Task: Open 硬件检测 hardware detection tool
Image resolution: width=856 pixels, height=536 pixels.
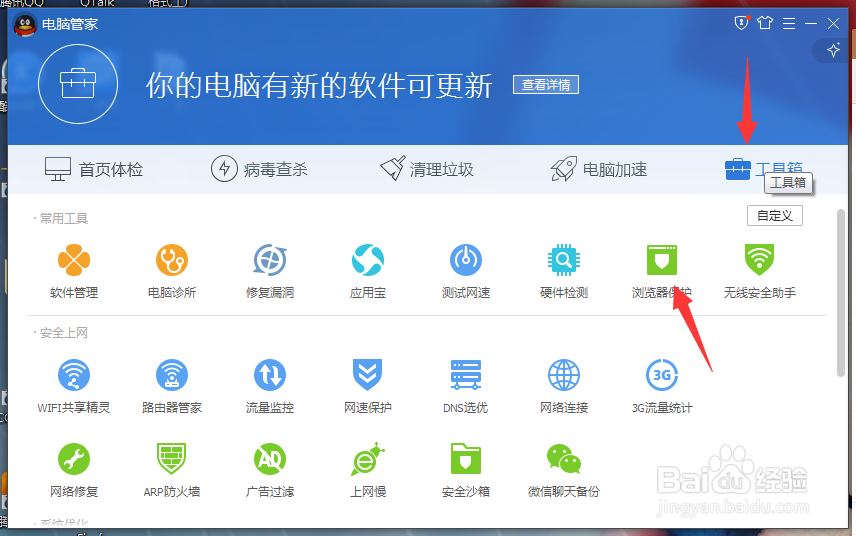Action: click(563, 271)
